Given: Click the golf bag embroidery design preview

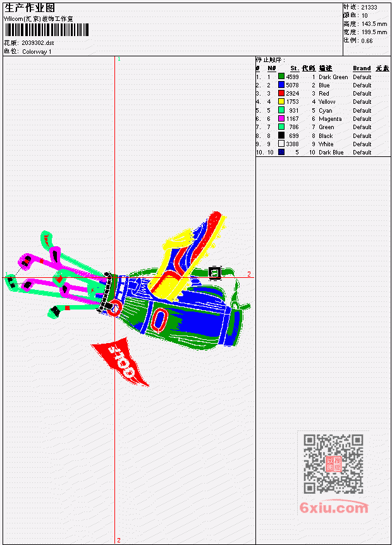Looking at the screenshot, I should tap(128, 299).
